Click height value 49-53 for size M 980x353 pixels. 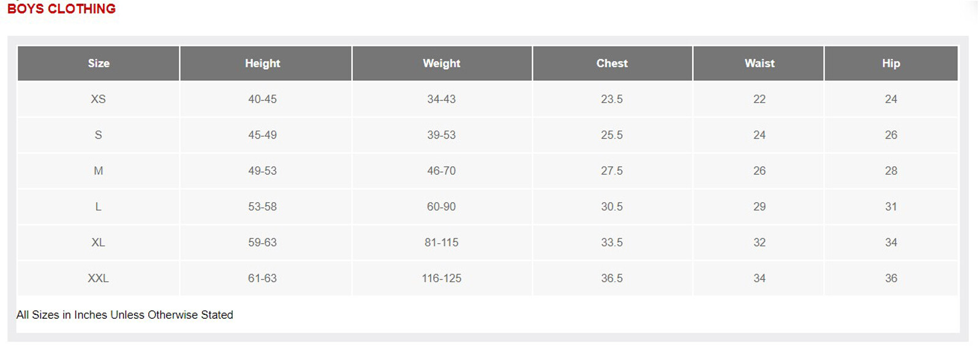[262, 171]
